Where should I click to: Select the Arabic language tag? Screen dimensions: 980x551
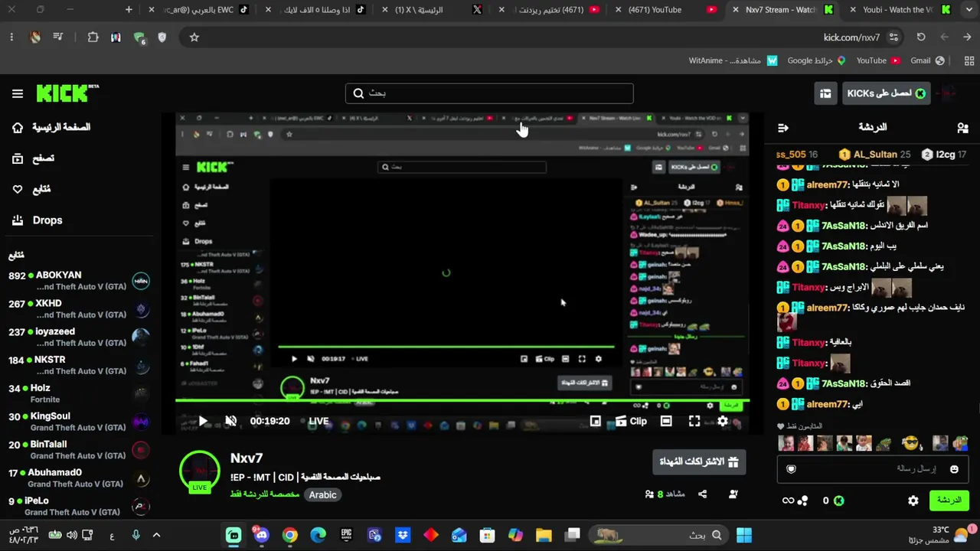click(322, 495)
